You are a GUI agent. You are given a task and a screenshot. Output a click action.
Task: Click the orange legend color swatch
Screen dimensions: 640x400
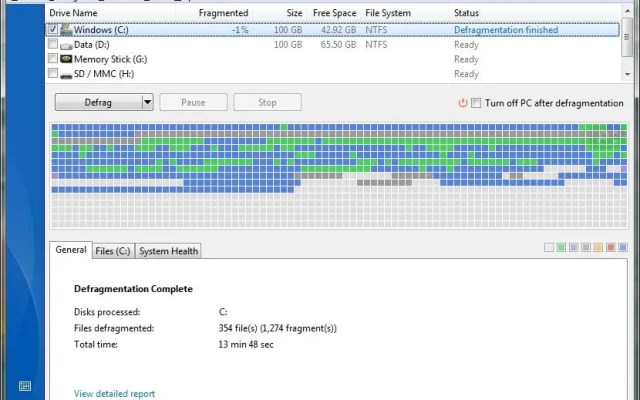598,247
